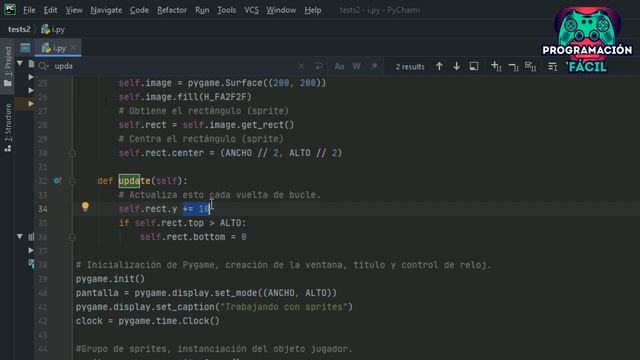
Task: Click Scratches icon in project tree
Action: point(31,264)
